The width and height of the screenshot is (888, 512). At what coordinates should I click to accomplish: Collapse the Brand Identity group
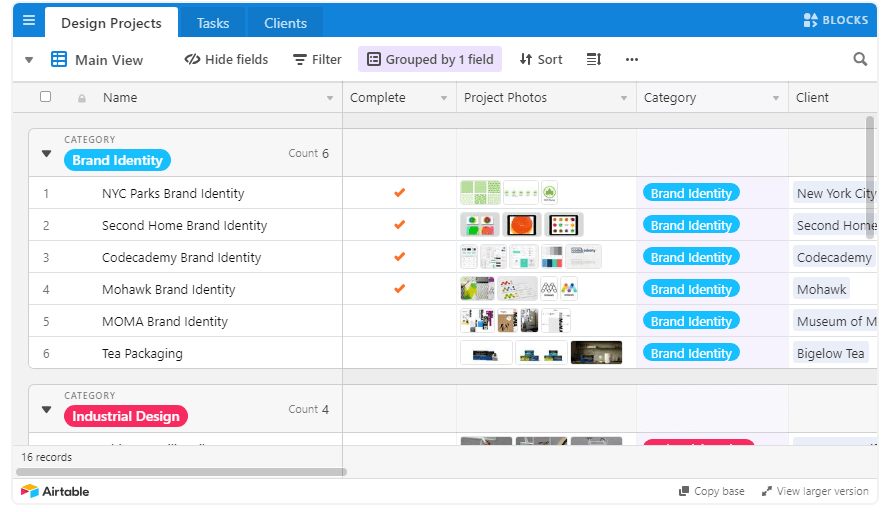click(46, 154)
